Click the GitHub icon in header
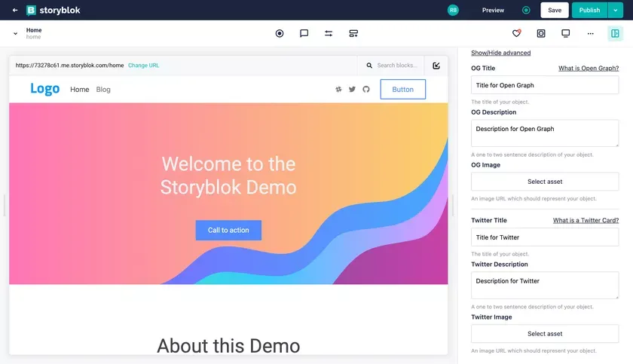 coord(365,89)
